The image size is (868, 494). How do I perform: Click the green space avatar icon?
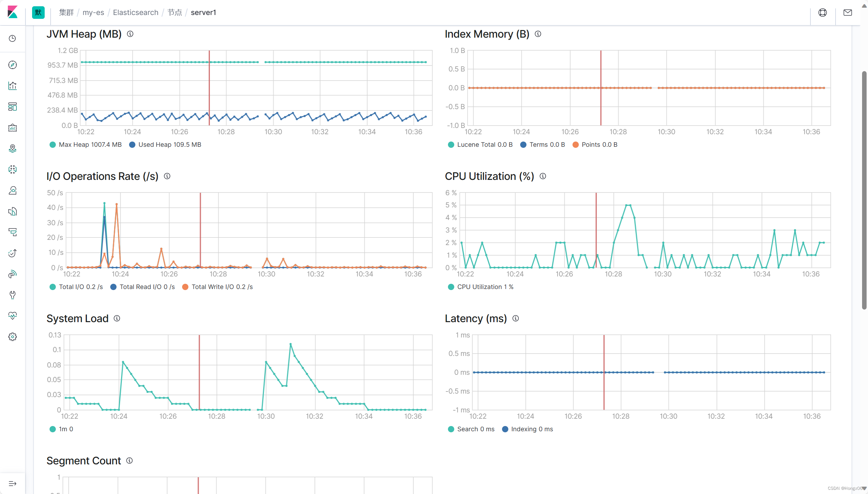pos(38,13)
